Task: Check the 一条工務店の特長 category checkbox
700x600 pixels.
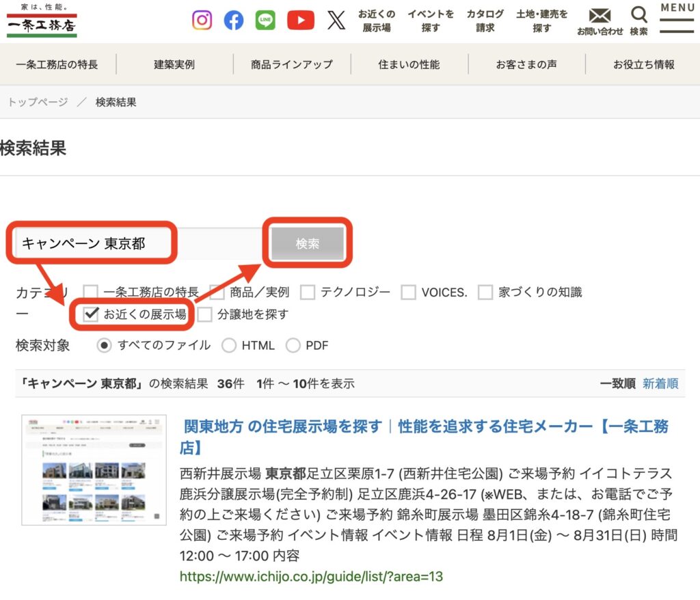Action: [91, 292]
